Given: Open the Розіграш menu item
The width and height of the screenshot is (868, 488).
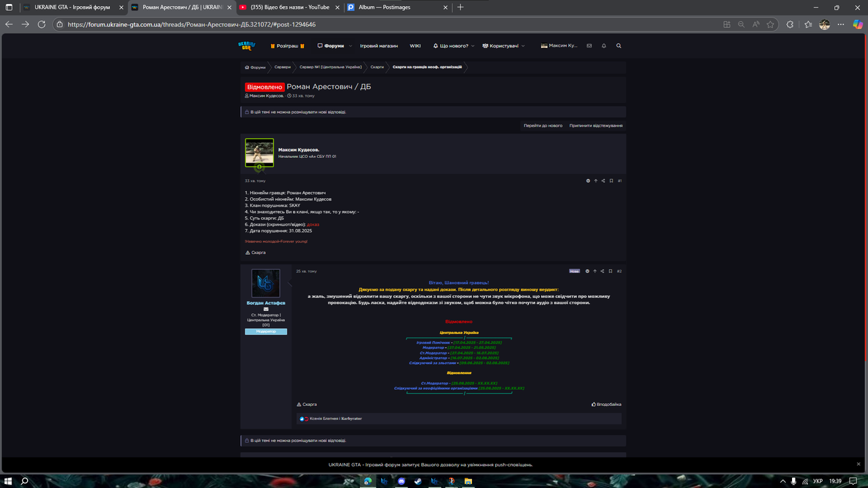Looking at the screenshot, I should tap(288, 46).
